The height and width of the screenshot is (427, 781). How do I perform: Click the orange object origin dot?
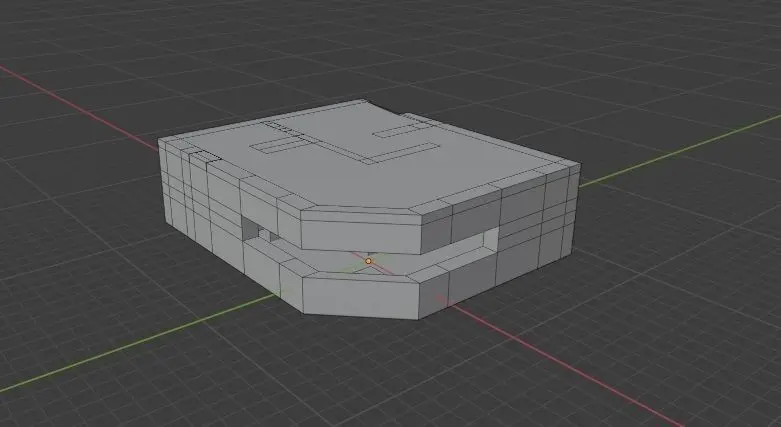tap(369, 261)
